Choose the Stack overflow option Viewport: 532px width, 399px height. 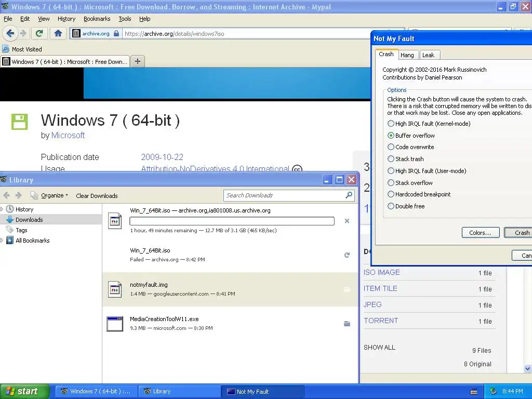pyautogui.click(x=410, y=182)
